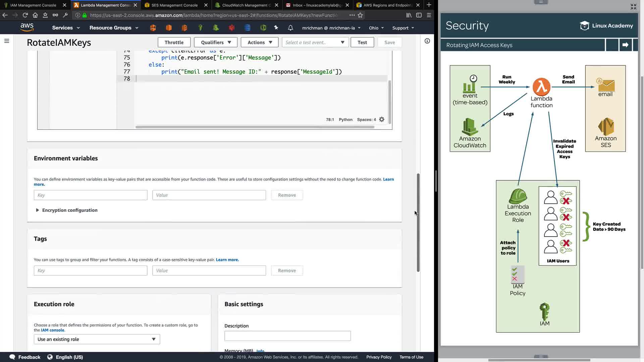The width and height of the screenshot is (644, 362).
Task: Open the hamburger side navigation menu
Action: coord(7,41)
